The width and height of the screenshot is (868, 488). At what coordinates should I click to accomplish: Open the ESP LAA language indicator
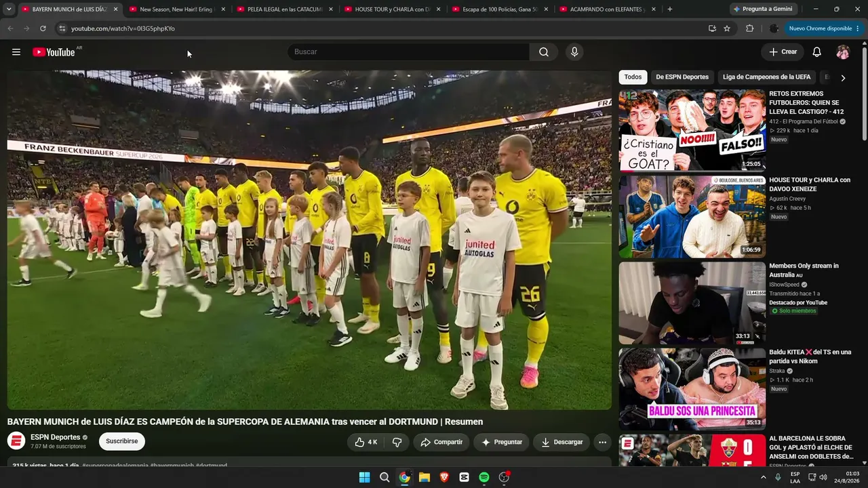point(795,477)
